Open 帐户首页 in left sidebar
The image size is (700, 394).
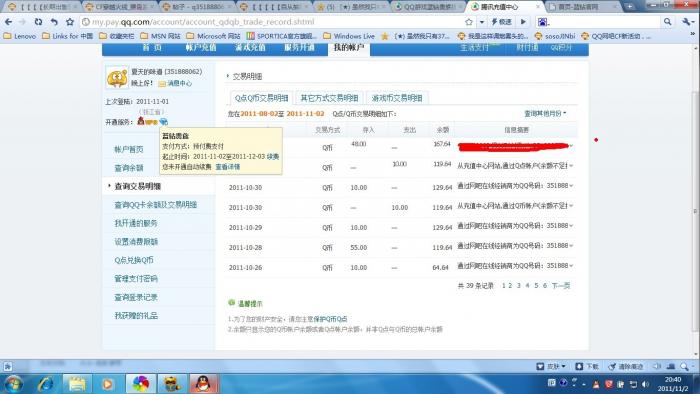pos(129,149)
